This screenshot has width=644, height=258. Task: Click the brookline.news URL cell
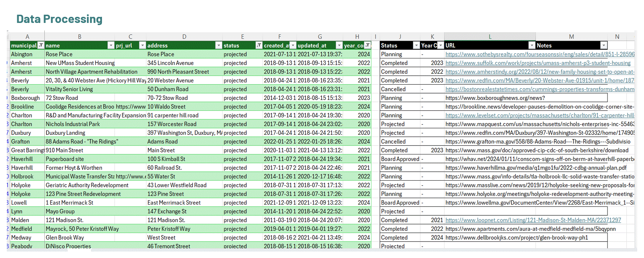[540, 107]
